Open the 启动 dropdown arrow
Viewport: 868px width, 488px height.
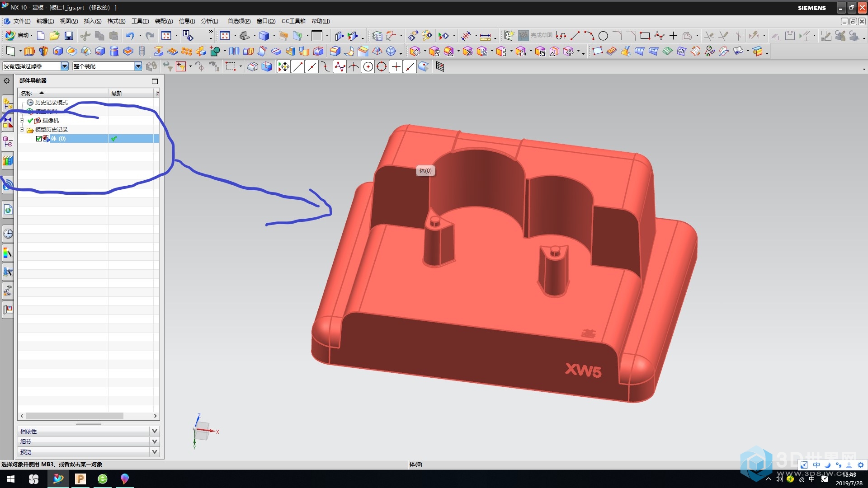tap(31, 36)
